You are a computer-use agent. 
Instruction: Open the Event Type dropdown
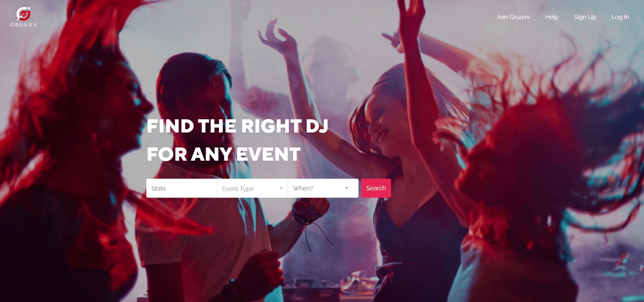click(x=252, y=188)
